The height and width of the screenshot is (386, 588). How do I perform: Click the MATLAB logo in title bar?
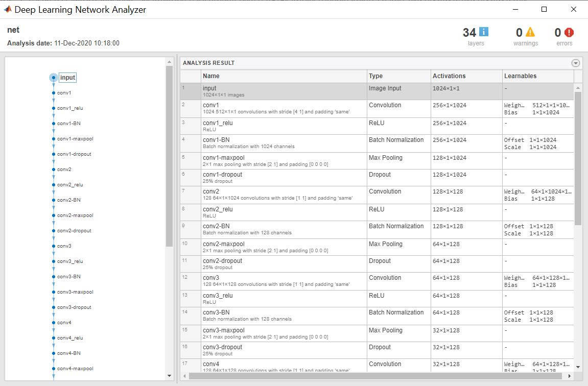[8, 9]
